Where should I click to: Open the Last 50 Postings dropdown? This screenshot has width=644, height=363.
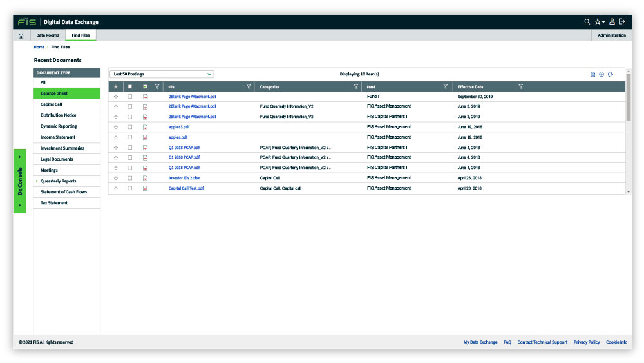(161, 74)
